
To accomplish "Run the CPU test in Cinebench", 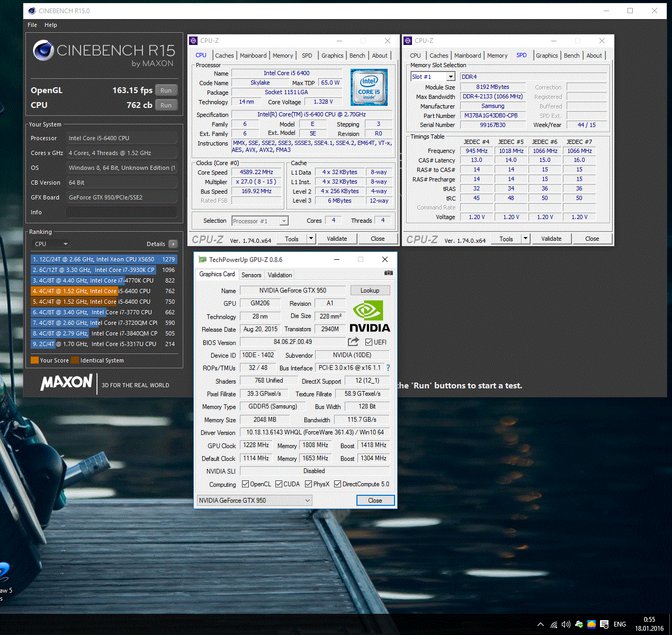I will 166,105.
